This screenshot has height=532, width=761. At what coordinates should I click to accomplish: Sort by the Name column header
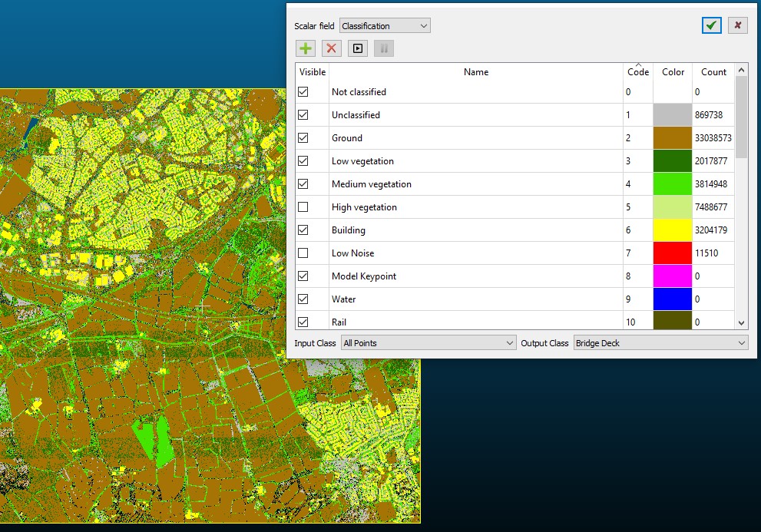(x=476, y=72)
